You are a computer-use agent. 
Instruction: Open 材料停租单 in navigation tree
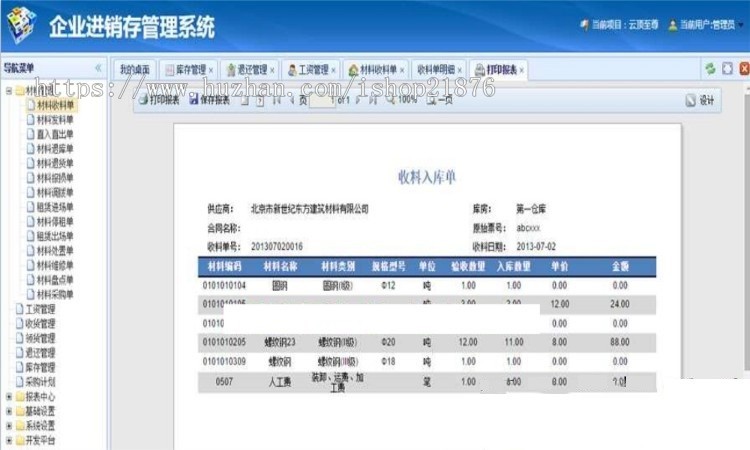(x=55, y=221)
